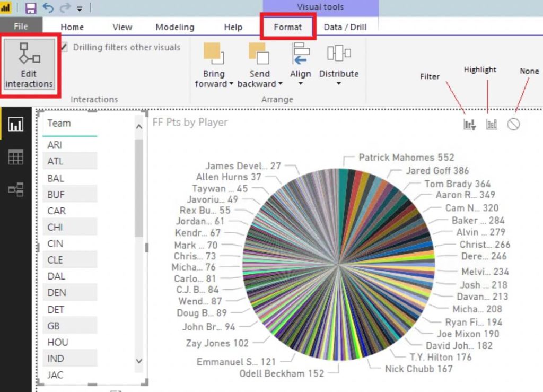
Task: Open the Quick Access Toolbar customize dropdown
Action: coord(80,8)
